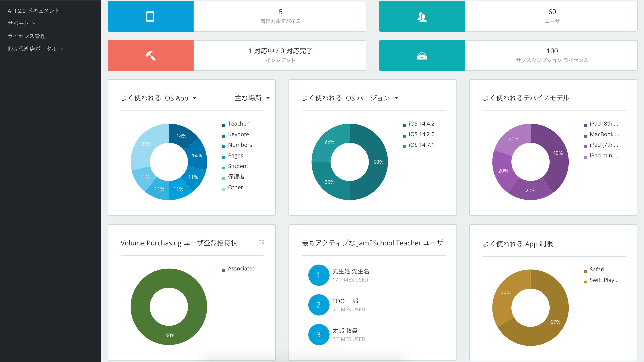This screenshot has width=644, height=362.
Task: Click the hammer icon on the incidents tile
Action: tap(150, 55)
